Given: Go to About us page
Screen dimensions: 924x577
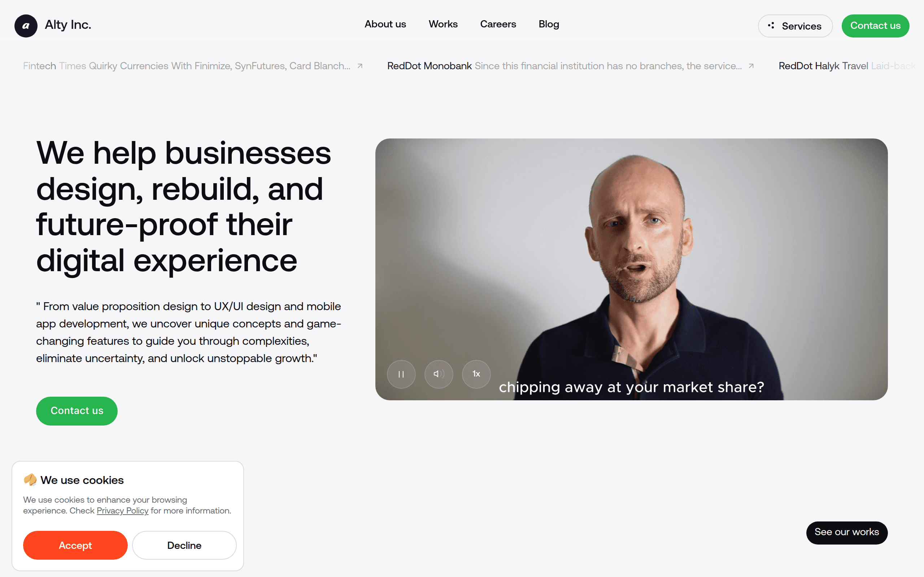Looking at the screenshot, I should tap(385, 24).
